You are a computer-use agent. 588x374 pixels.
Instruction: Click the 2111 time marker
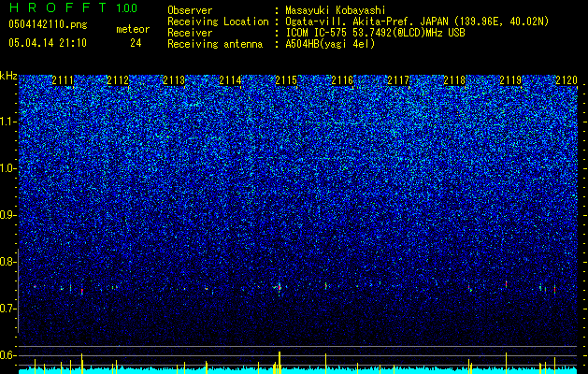pyautogui.click(x=63, y=79)
